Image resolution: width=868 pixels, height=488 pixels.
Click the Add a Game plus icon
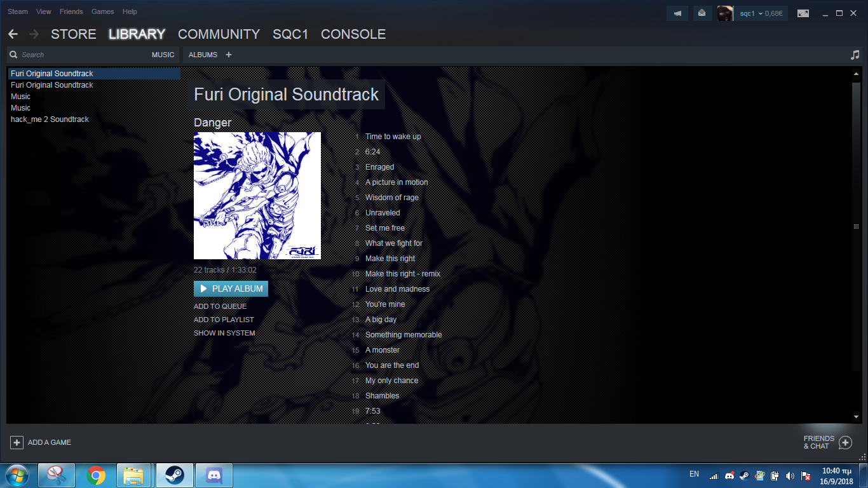pos(17,442)
